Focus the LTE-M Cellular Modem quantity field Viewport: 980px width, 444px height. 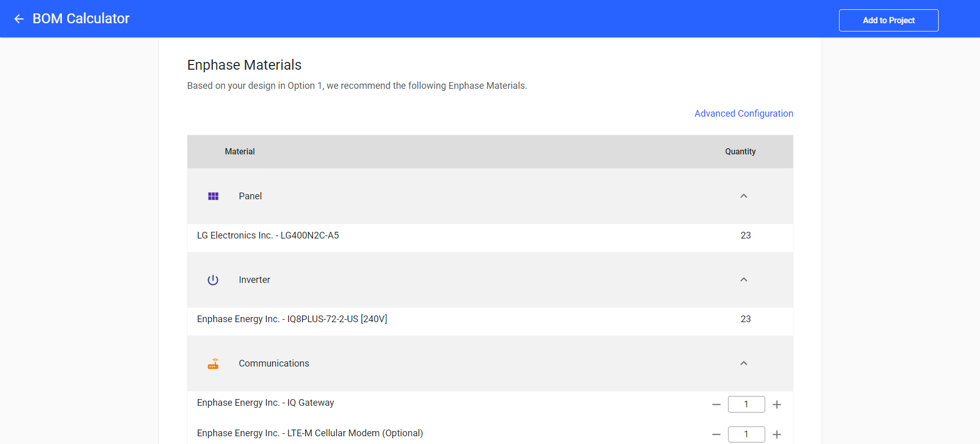click(746, 434)
